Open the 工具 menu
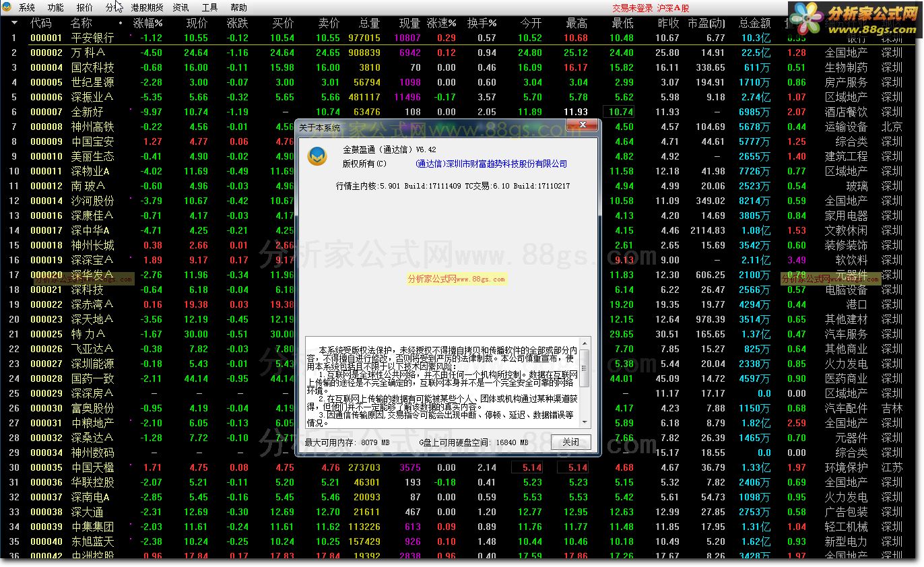The height and width of the screenshot is (567, 924). (x=209, y=8)
